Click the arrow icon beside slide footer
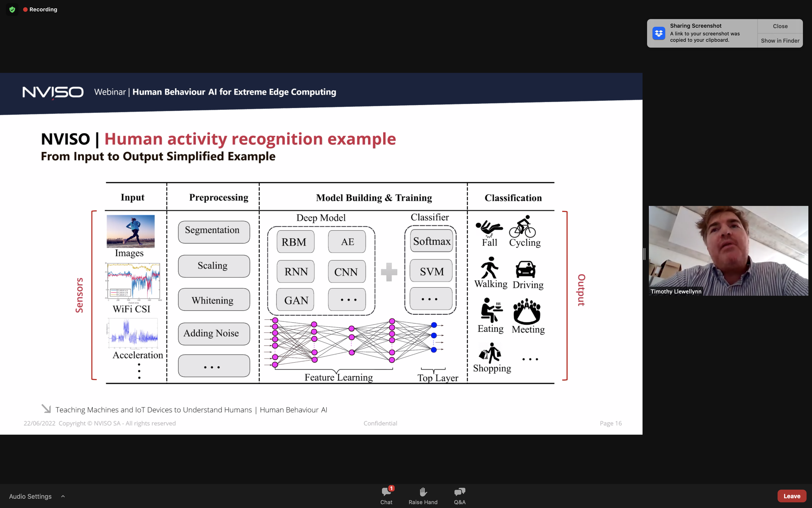This screenshot has height=508, width=812. [x=46, y=408]
